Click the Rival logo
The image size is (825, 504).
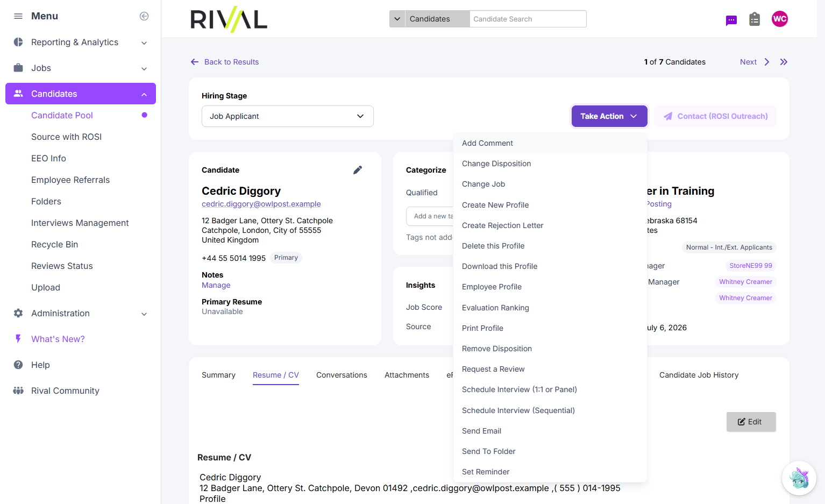(229, 19)
